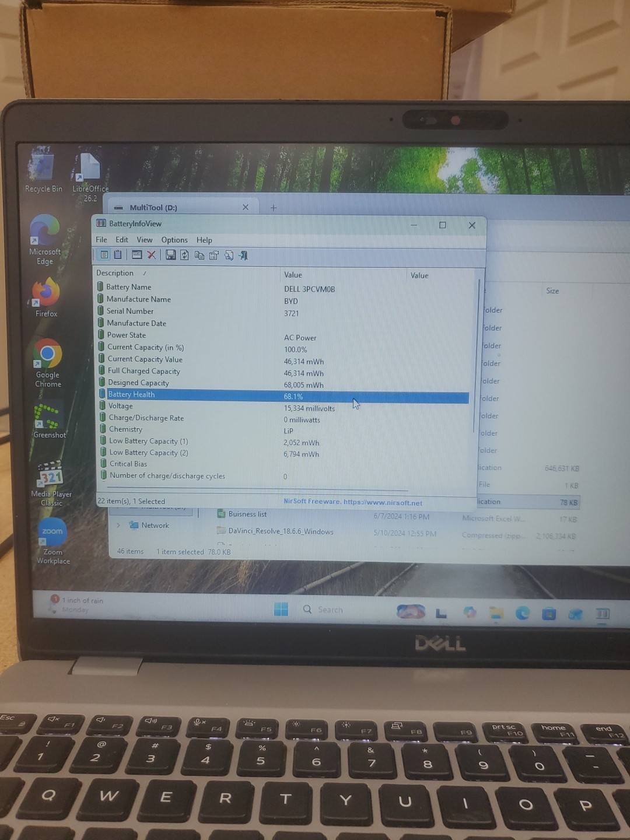
Task: Open Zoom Workplace desktop shortcut
Action: [x=53, y=541]
